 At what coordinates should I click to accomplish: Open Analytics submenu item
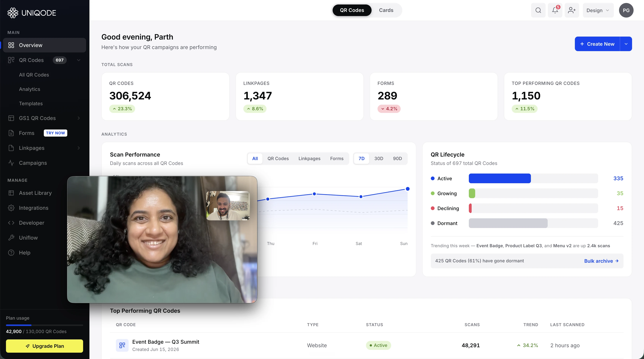point(29,89)
